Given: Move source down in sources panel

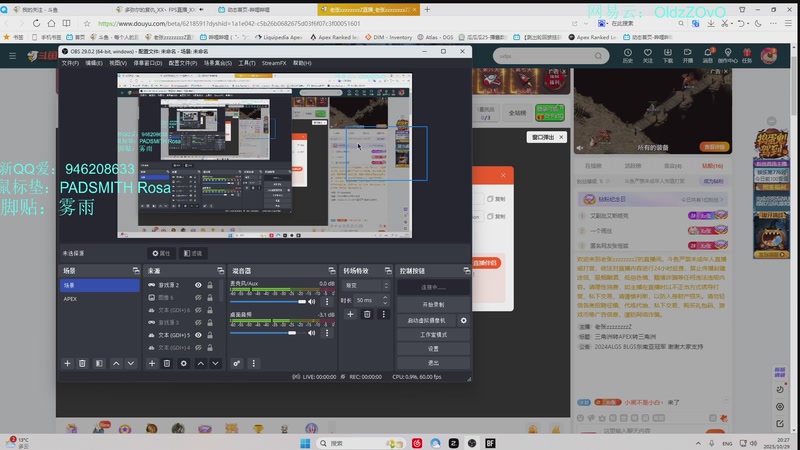Looking at the screenshot, I should pyautogui.click(x=215, y=363).
